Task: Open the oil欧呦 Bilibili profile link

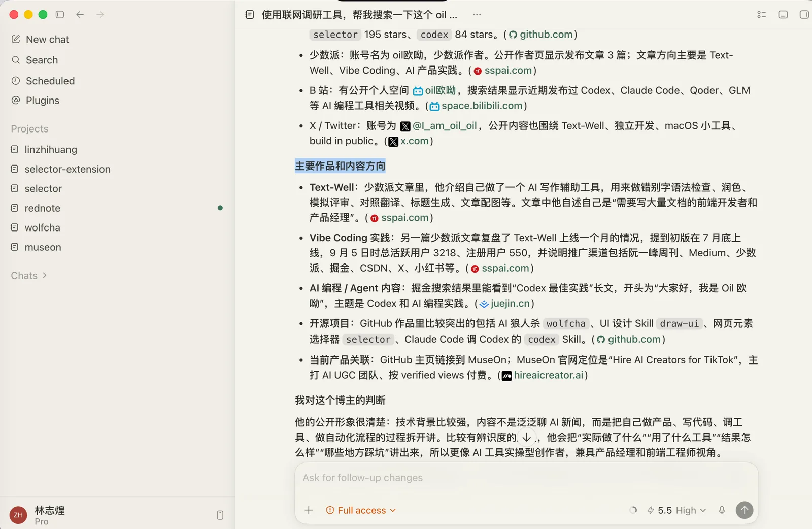Action: [x=434, y=90]
